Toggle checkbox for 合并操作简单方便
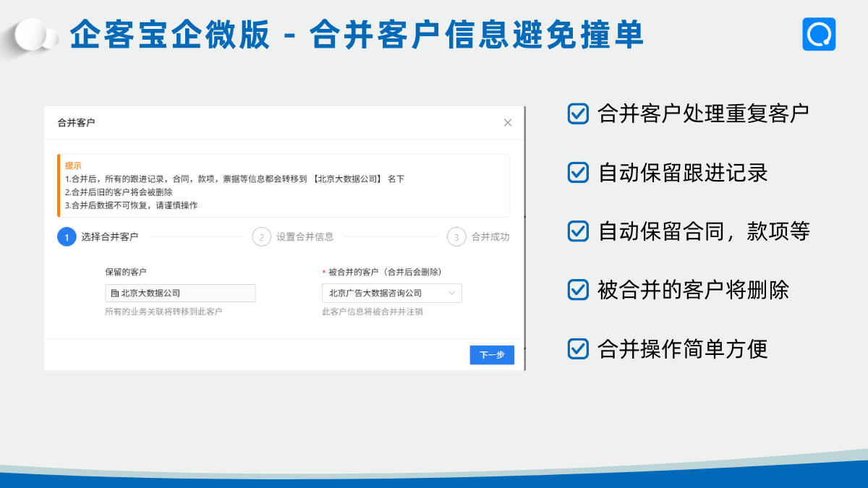Screen dimensions: 868x488 (578, 348)
